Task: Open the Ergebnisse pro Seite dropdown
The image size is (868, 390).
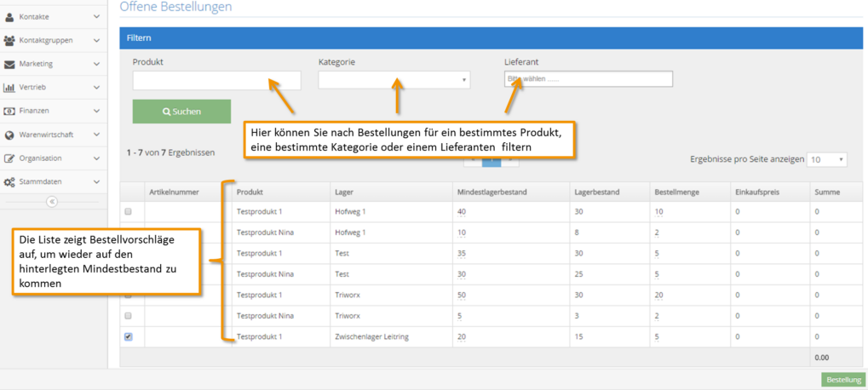Action: tap(826, 159)
